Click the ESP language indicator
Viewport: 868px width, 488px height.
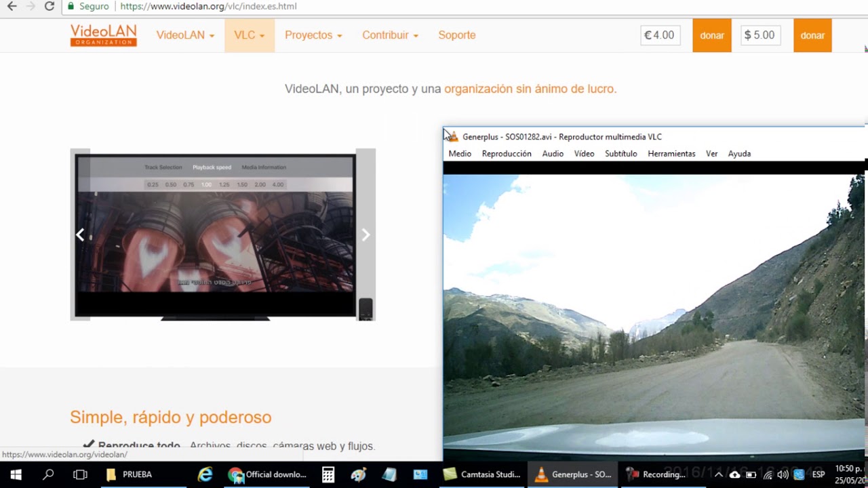[x=818, y=474]
